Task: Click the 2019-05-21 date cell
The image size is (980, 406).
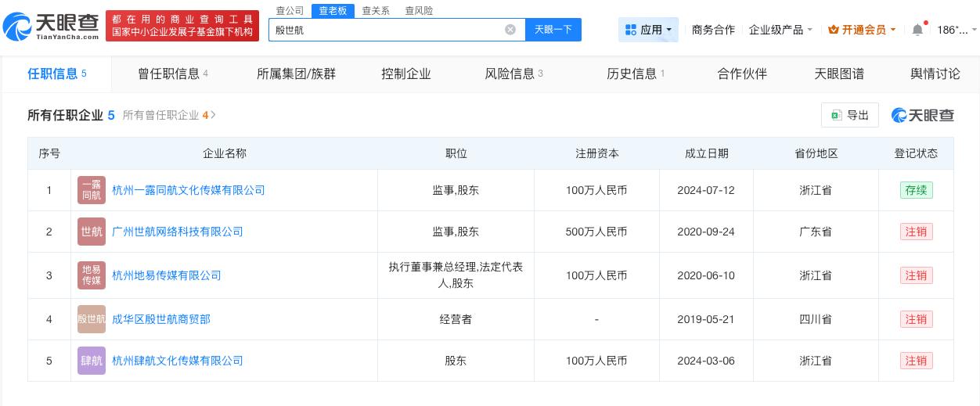Action: coord(706,319)
